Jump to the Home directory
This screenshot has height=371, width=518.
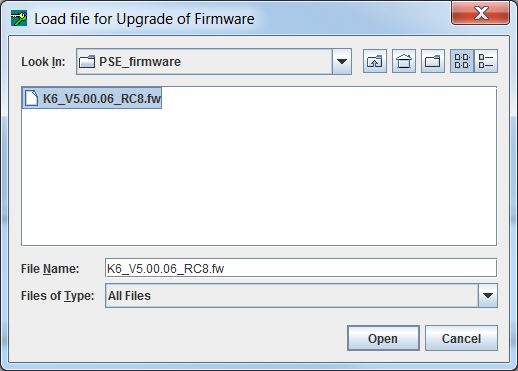404,61
